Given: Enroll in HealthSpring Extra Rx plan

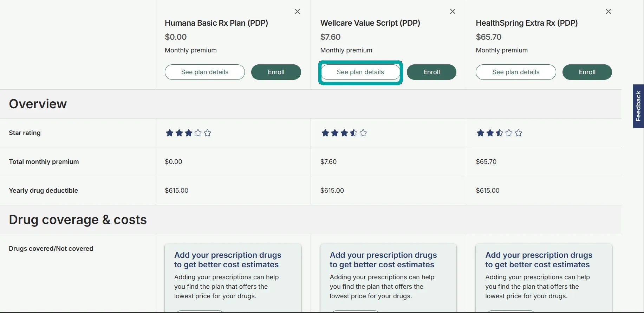Looking at the screenshot, I should click(x=587, y=72).
